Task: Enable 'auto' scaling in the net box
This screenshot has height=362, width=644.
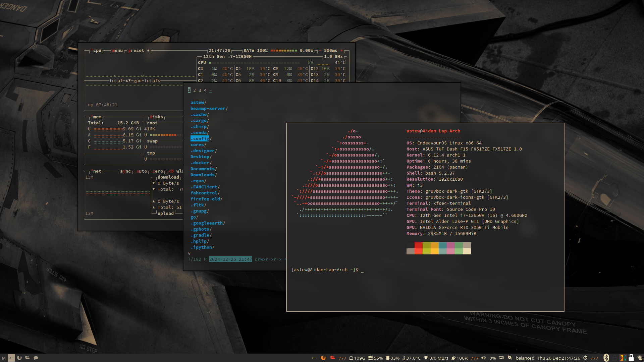Action: click(142, 171)
